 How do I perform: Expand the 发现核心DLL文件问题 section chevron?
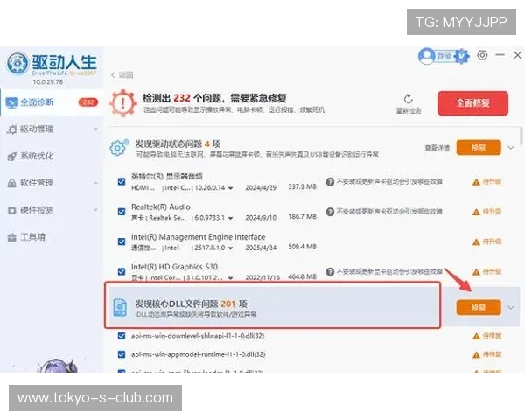tap(511, 307)
